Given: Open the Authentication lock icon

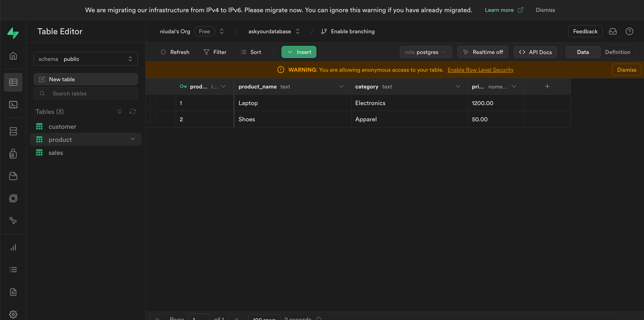Looking at the screenshot, I should click(13, 154).
